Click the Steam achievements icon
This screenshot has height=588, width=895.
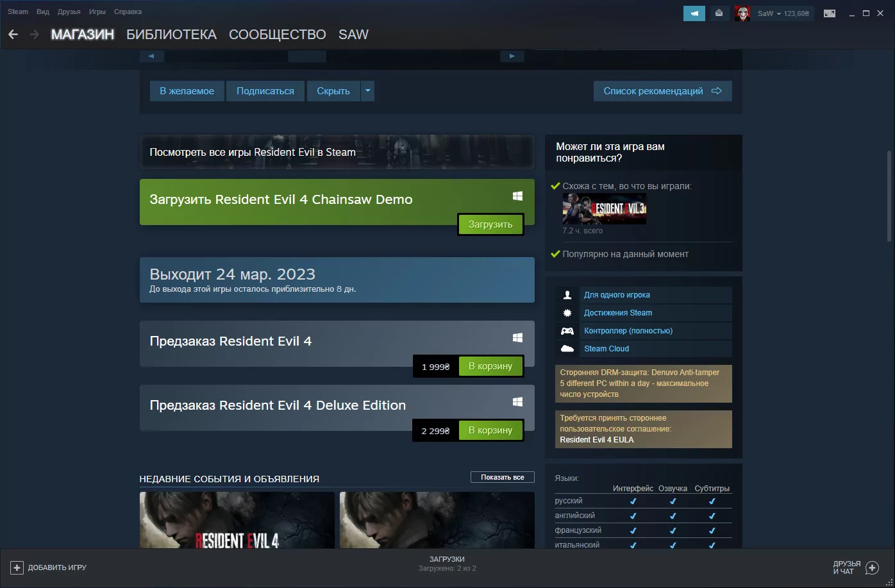(x=567, y=313)
